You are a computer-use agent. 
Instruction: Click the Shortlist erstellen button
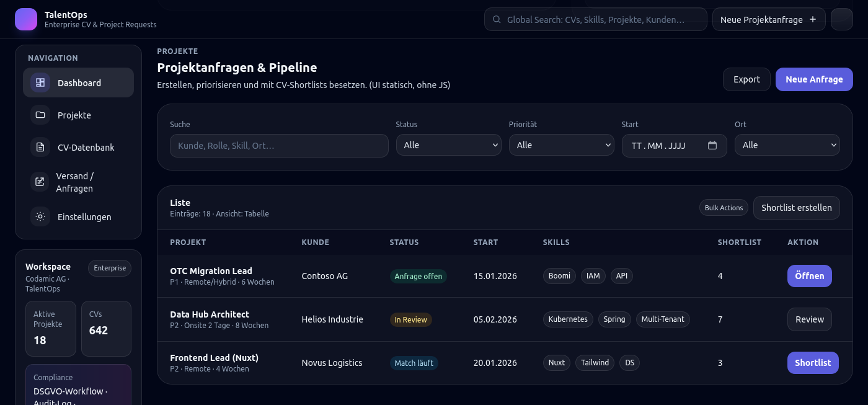[796, 208]
